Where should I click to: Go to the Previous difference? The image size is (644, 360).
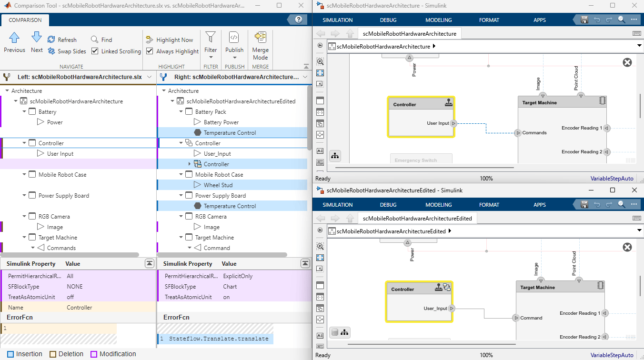[x=14, y=42]
